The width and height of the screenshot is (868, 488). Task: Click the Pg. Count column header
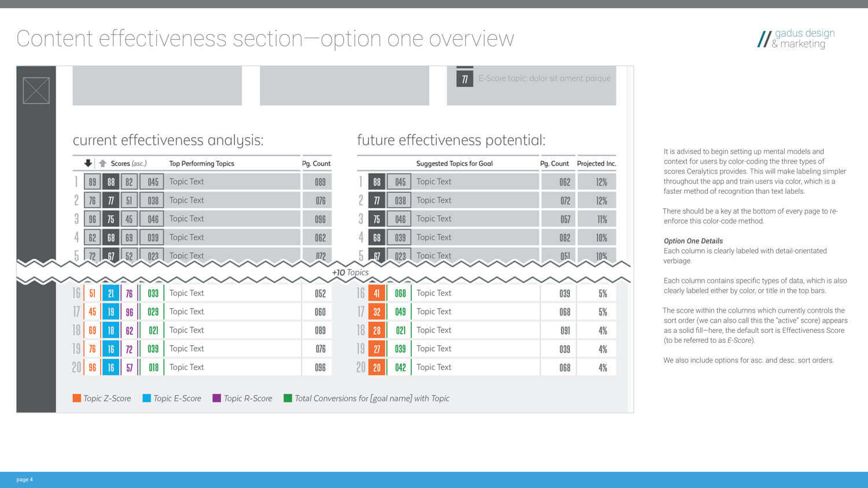tap(316, 163)
